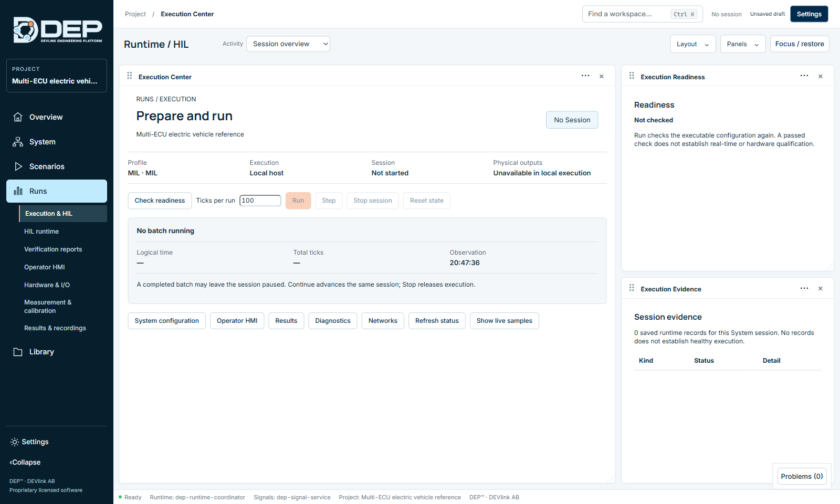Open the System section
The height and width of the screenshot is (504, 840).
57,142
